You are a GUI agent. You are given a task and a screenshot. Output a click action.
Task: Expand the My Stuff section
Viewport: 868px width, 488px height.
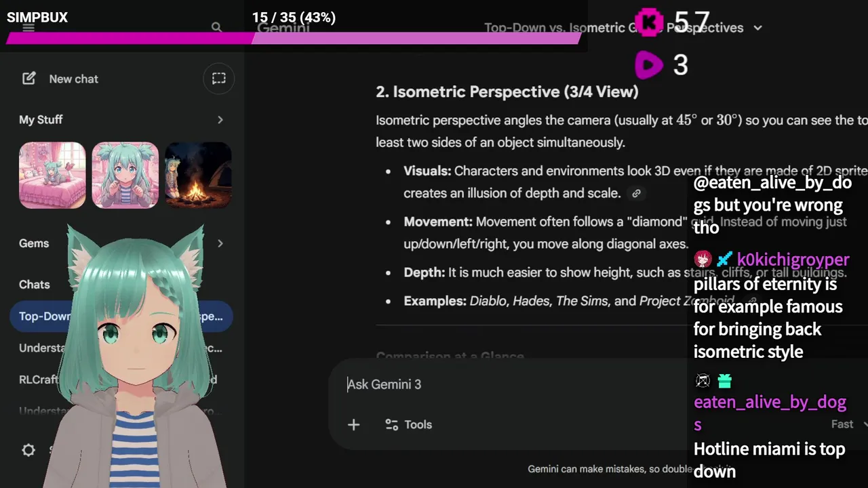[220, 119]
